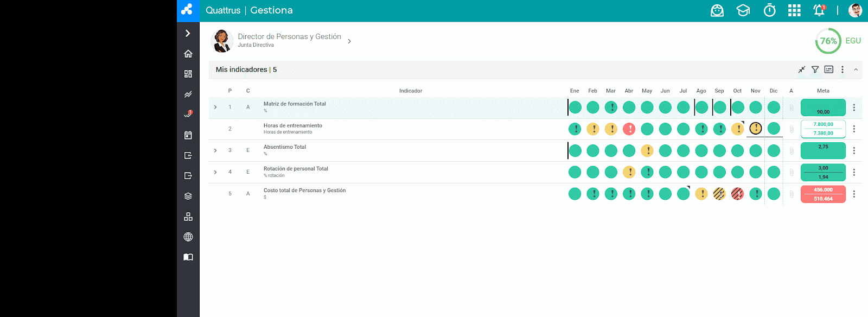Collapse the Mis indicadores panel
Image resolution: width=868 pixels, height=317 pixels.
[856, 69]
